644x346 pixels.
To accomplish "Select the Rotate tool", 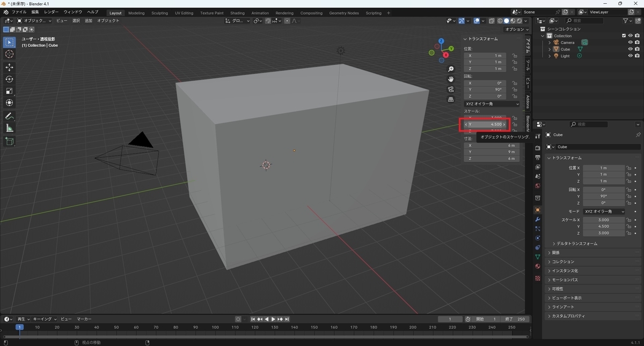I will tap(9, 79).
